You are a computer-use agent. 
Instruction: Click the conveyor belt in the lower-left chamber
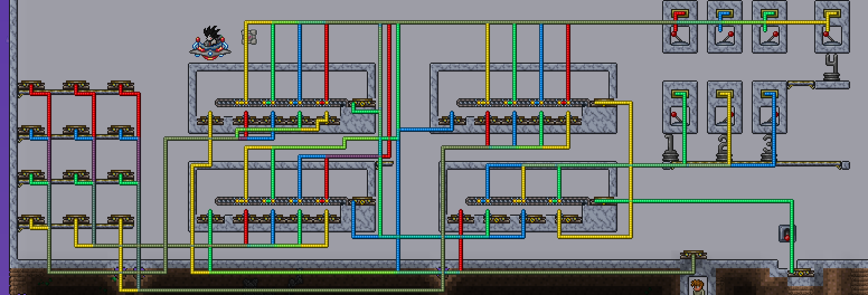tap(282, 201)
